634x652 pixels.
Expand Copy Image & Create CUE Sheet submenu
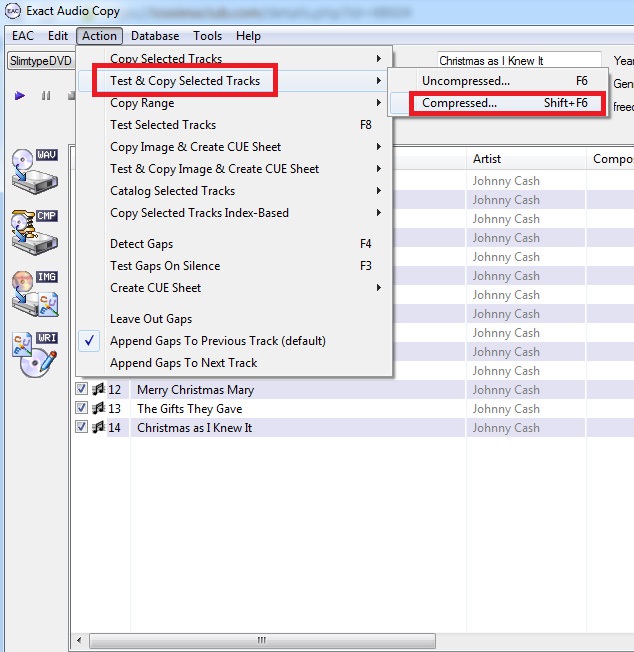(x=234, y=147)
